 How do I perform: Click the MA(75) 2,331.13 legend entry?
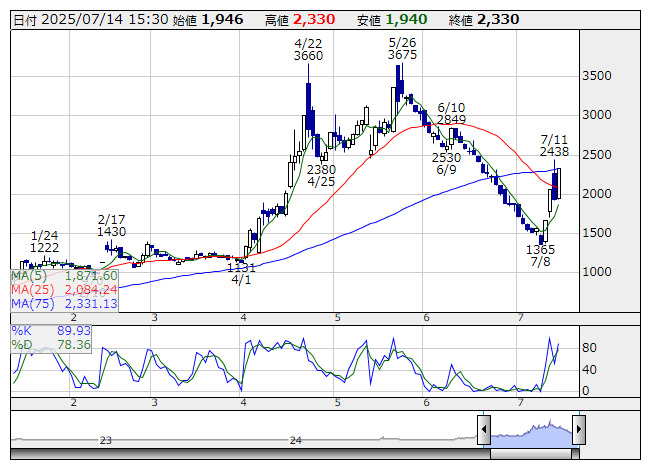point(65,303)
